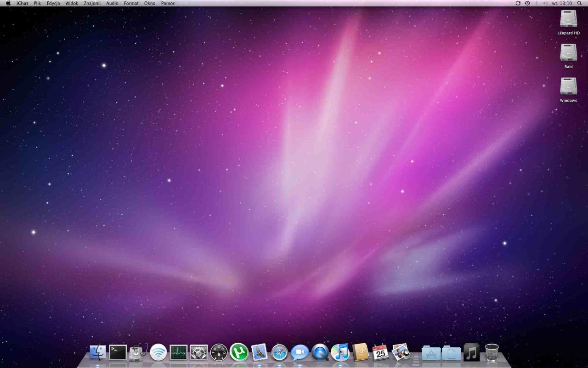
Task: Click the sync status menu bar icon
Action: (x=518, y=3)
